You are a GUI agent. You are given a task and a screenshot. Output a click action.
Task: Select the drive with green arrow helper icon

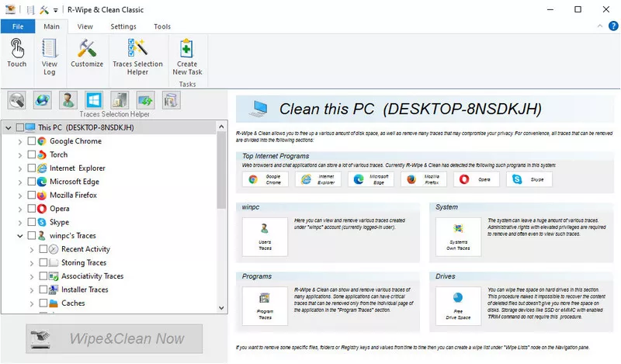coord(145,100)
